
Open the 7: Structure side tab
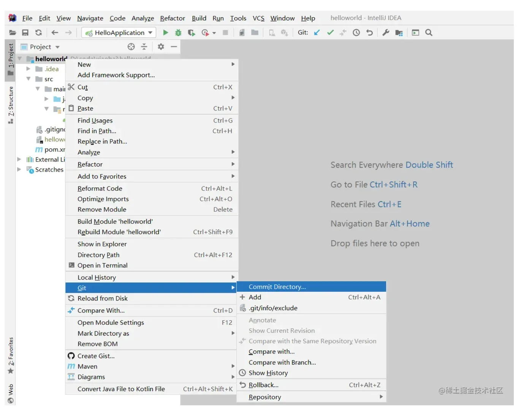pyautogui.click(x=10, y=104)
